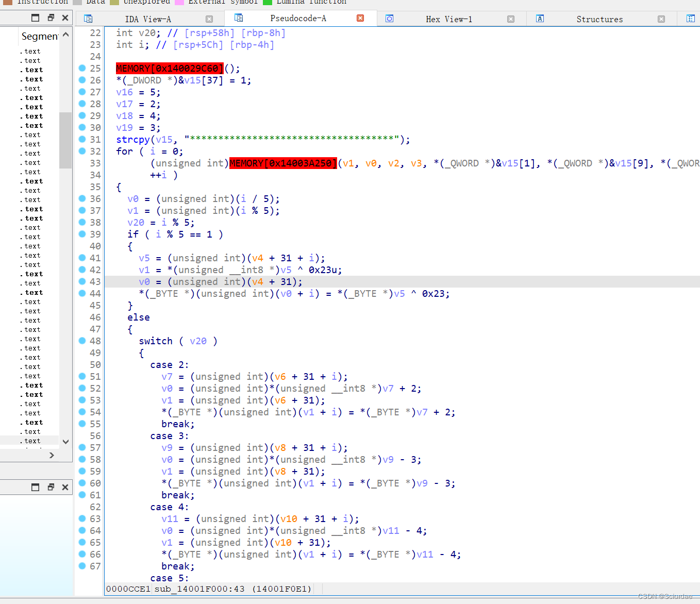Click the lower-left panel's restore icon
The width and height of the screenshot is (700, 604).
[x=51, y=487]
